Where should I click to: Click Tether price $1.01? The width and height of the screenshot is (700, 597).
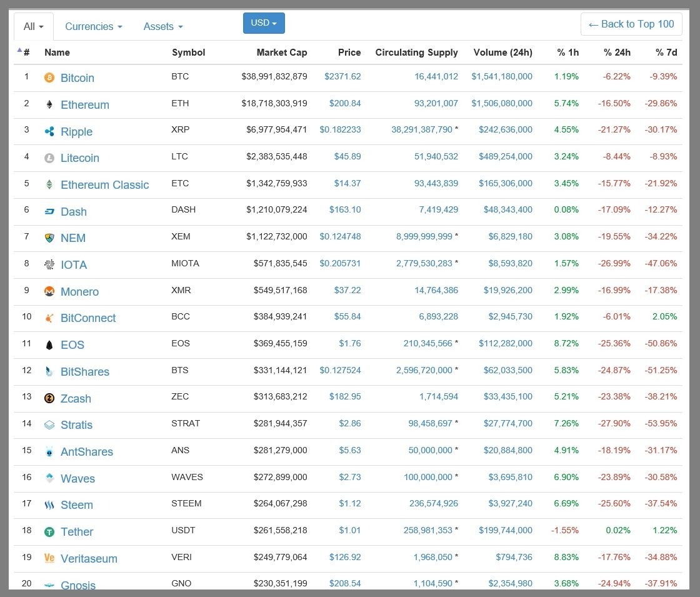coord(349,530)
